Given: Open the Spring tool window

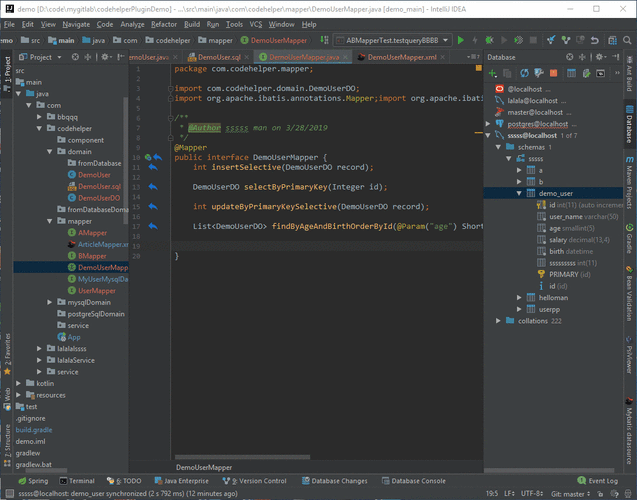Looking at the screenshot, I should pos(33,481).
